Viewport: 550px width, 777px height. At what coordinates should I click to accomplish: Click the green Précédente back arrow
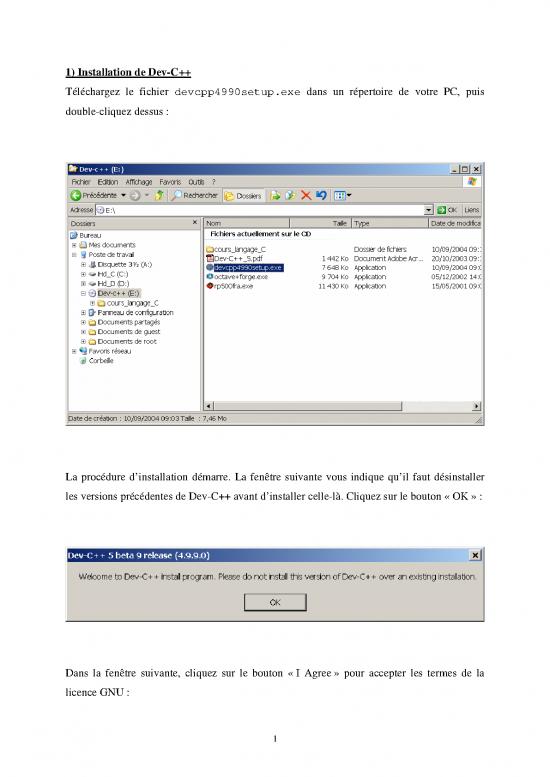point(76,196)
